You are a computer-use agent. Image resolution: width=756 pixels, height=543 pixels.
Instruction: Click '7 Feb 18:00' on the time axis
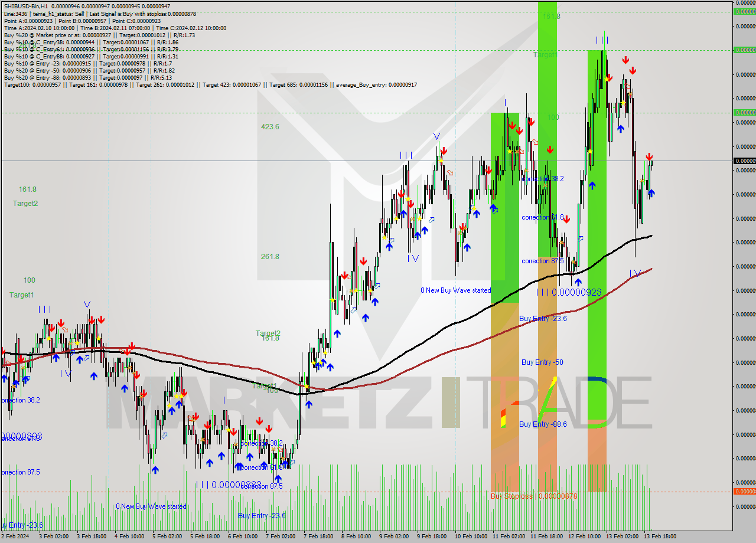pyautogui.click(x=318, y=537)
